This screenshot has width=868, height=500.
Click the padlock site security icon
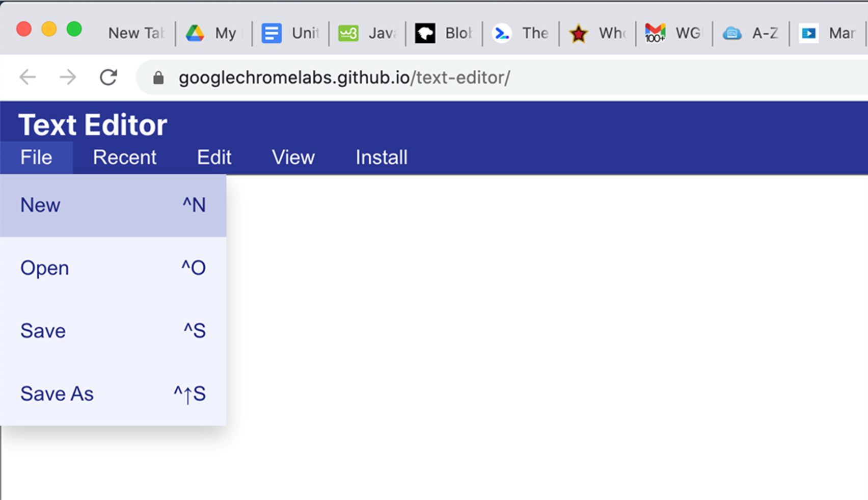coord(158,78)
